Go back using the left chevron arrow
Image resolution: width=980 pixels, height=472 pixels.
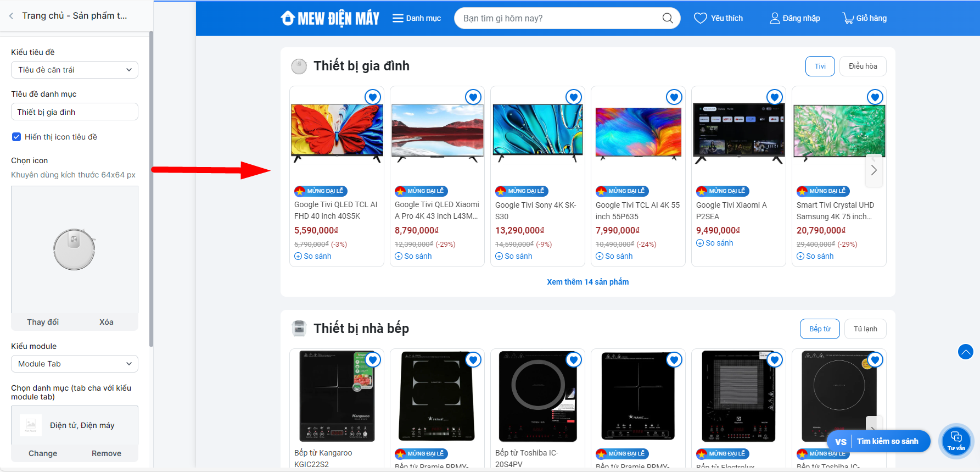coord(11,16)
